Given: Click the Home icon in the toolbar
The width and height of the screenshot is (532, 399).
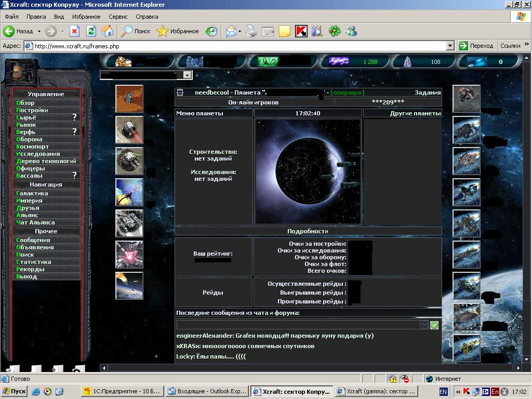Looking at the screenshot, I should tap(108, 31).
